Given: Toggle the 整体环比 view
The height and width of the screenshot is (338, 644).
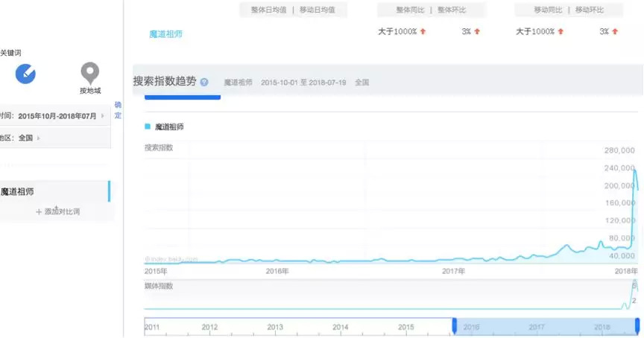Looking at the screenshot, I should (454, 10).
